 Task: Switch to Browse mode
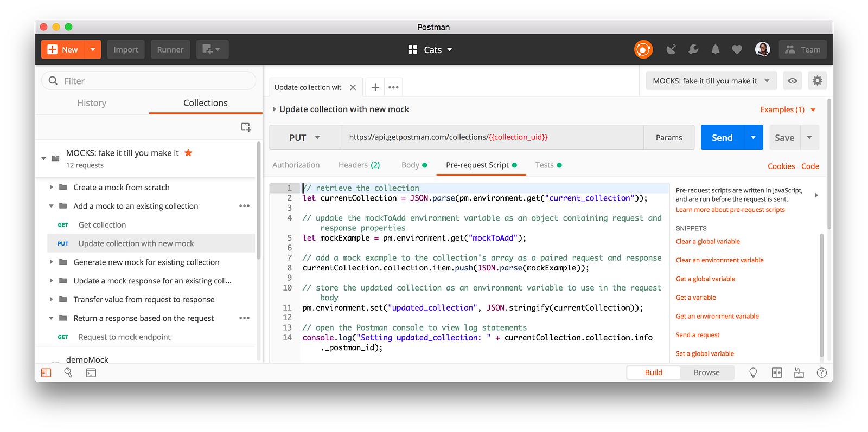(x=707, y=372)
